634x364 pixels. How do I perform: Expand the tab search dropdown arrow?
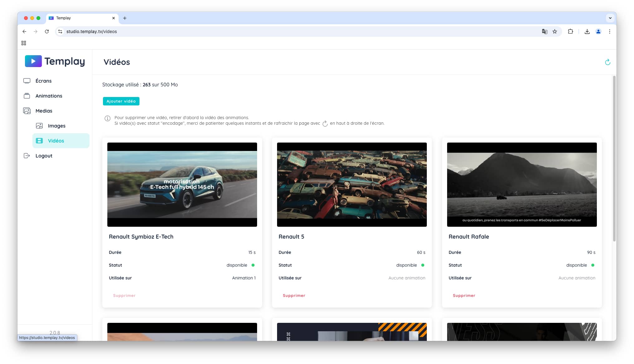[610, 18]
